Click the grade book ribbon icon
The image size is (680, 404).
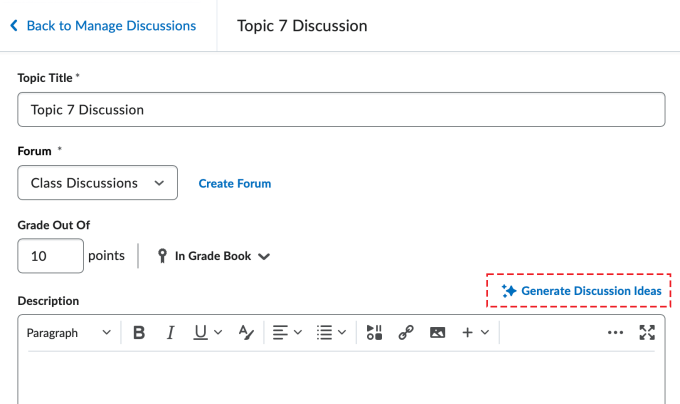(162, 256)
